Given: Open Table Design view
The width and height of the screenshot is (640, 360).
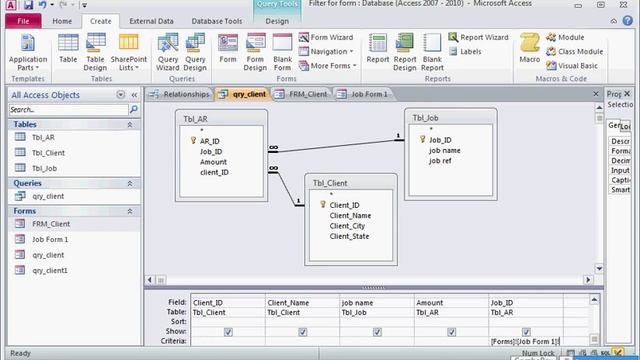Looking at the screenshot, I should 95,52.
